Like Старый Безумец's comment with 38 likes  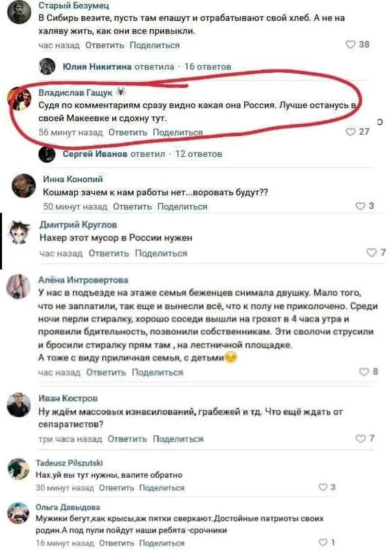coord(350,45)
